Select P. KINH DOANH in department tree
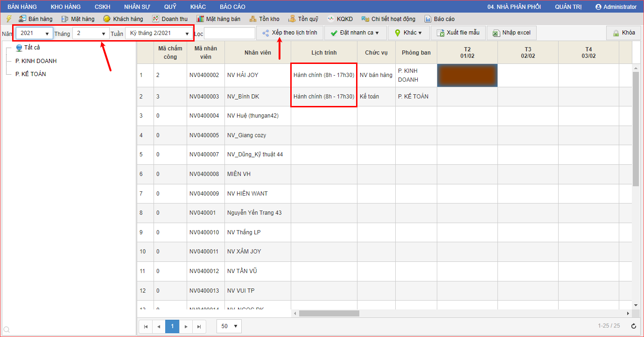The width and height of the screenshot is (644, 337). coord(36,61)
